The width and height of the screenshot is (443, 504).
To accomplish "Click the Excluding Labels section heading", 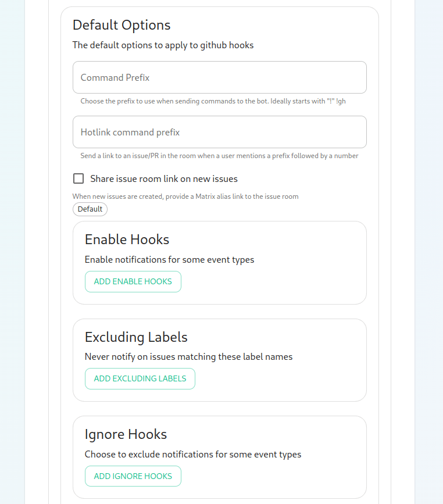I will tap(136, 337).
